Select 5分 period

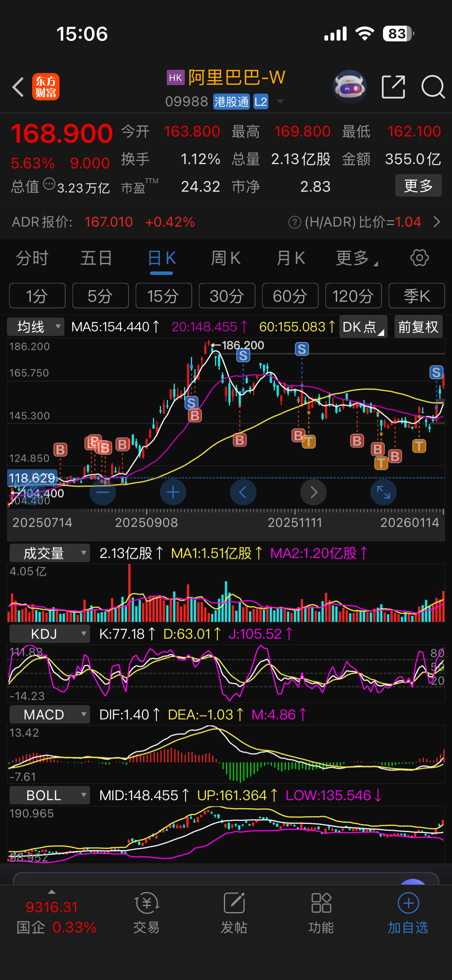click(100, 296)
